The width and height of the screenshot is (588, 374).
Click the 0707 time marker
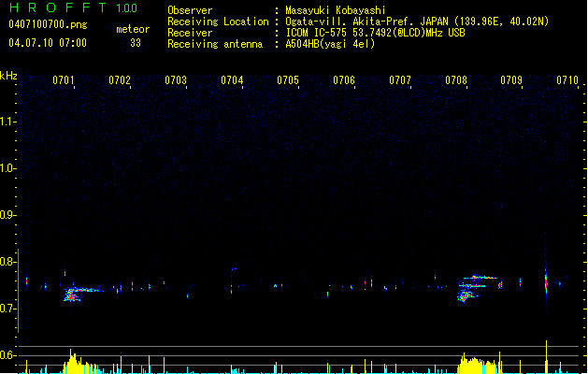400,80
